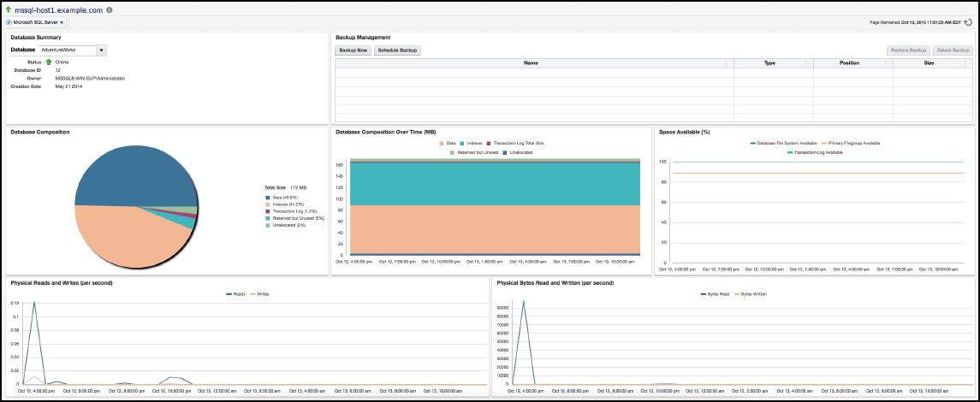Click the Schedule Backup button
Viewport: 980px width, 402px height.
pos(397,50)
